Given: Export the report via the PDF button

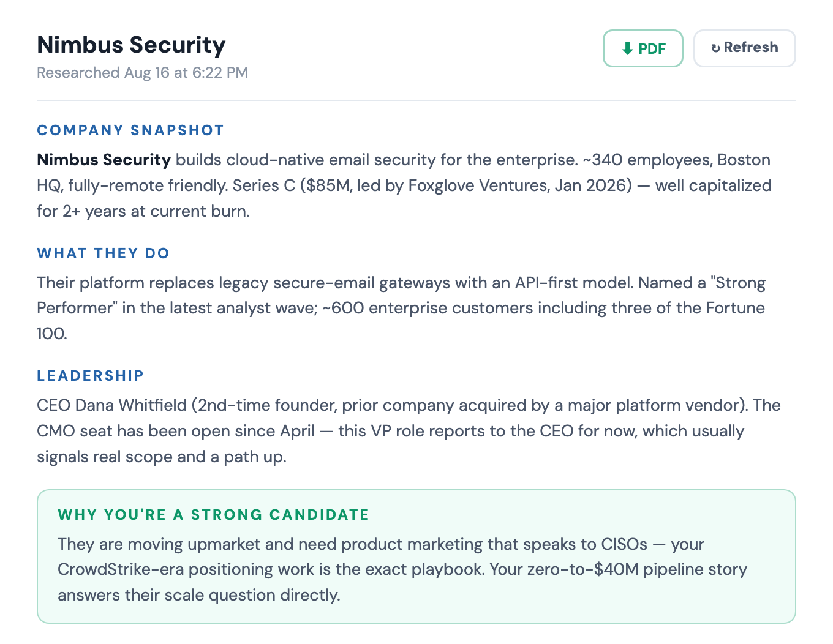Looking at the screenshot, I should [x=643, y=48].
